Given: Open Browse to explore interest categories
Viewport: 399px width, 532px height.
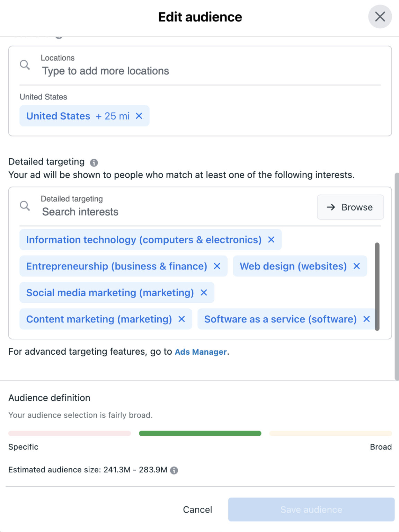Looking at the screenshot, I should click(x=350, y=207).
